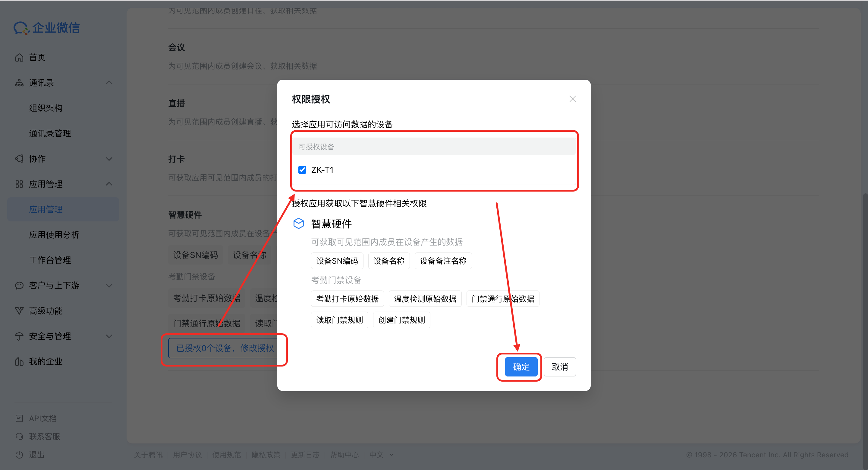The image size is (868, 470).
Task: Click the 智慧硬件 cube icon in dialog
Action: coord(299,224)
